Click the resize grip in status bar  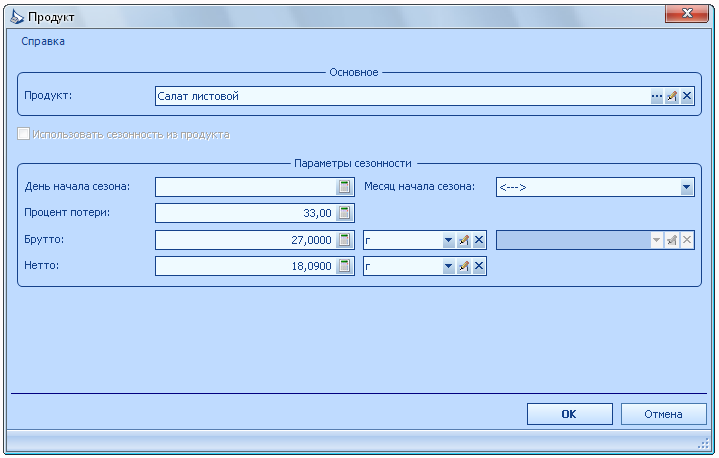pyautogui.click(x=703, y=443)
